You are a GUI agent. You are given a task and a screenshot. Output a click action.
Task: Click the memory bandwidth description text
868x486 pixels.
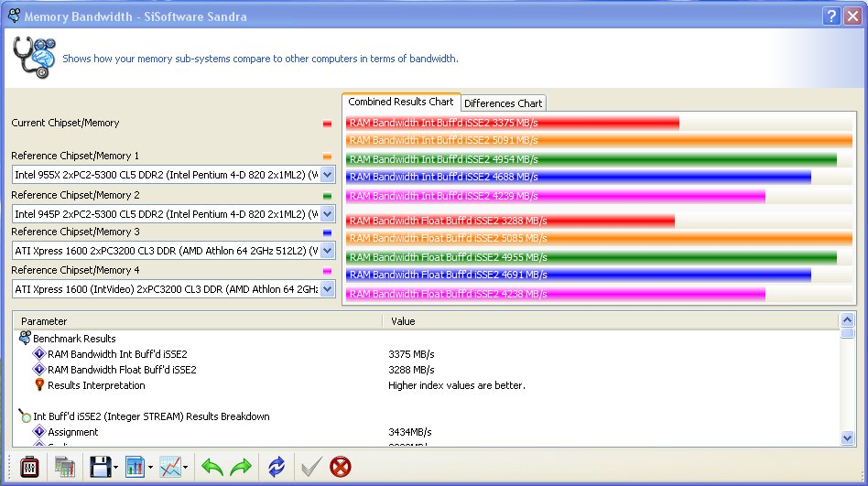point(260,59)
